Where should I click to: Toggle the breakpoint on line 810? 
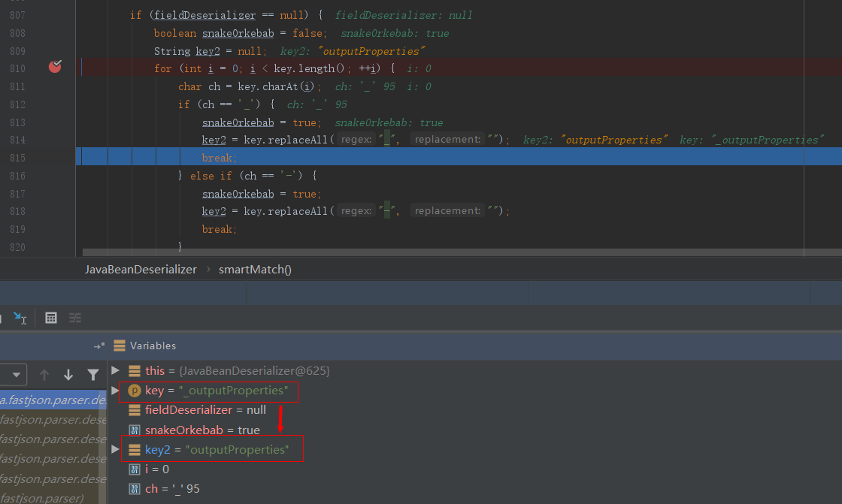coord(55,68)
